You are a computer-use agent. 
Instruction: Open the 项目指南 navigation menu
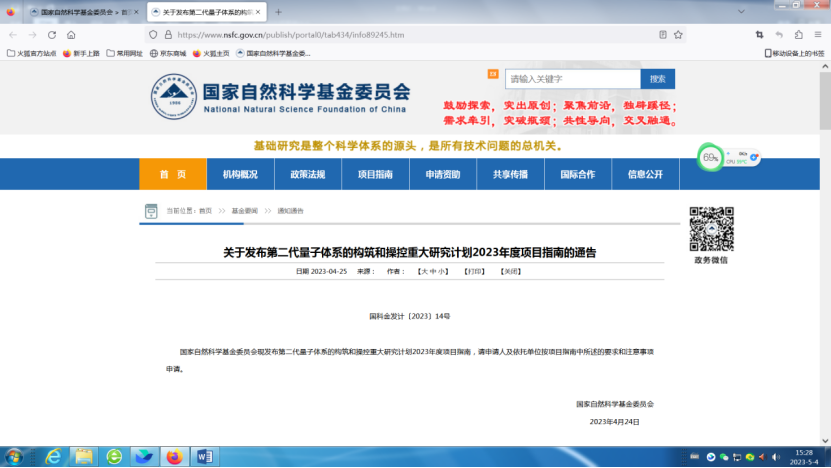coord(374,174)
